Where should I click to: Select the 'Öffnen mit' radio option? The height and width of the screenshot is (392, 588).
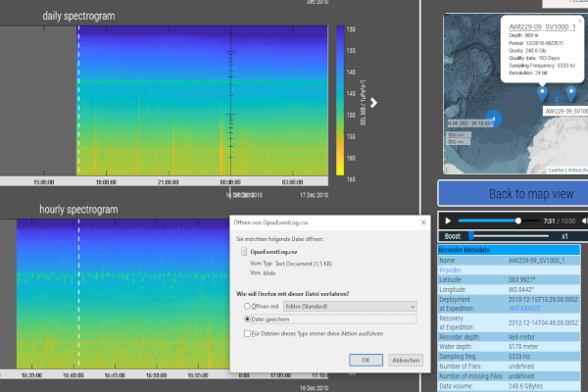pos(247,306)
